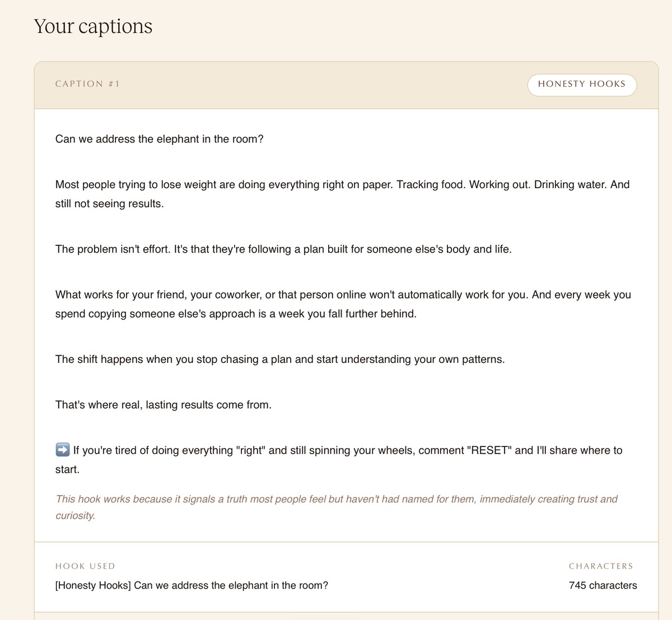Click the still not seeing results text
Viewport: 672px width, 620px height.
click(109, 203)
